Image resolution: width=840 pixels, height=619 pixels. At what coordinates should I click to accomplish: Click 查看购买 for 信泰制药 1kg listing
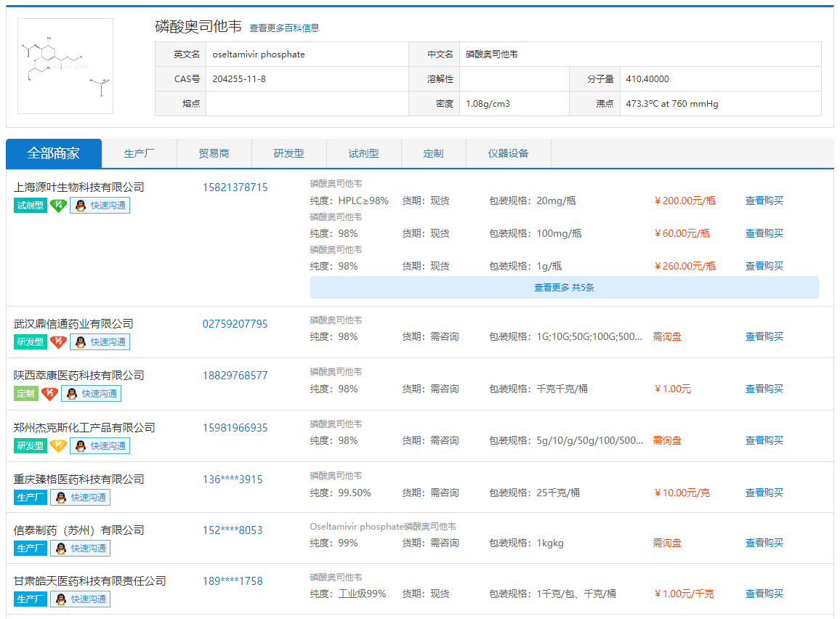(764, 543)
